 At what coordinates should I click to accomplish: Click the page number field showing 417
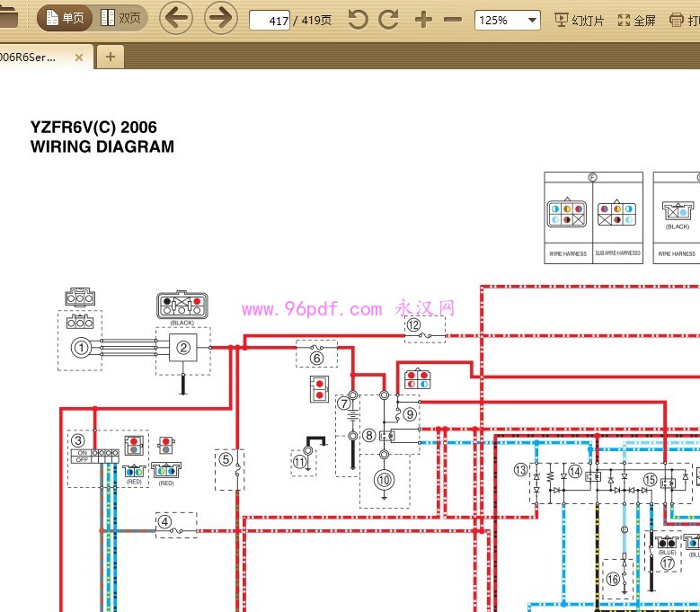click(270, 21)
